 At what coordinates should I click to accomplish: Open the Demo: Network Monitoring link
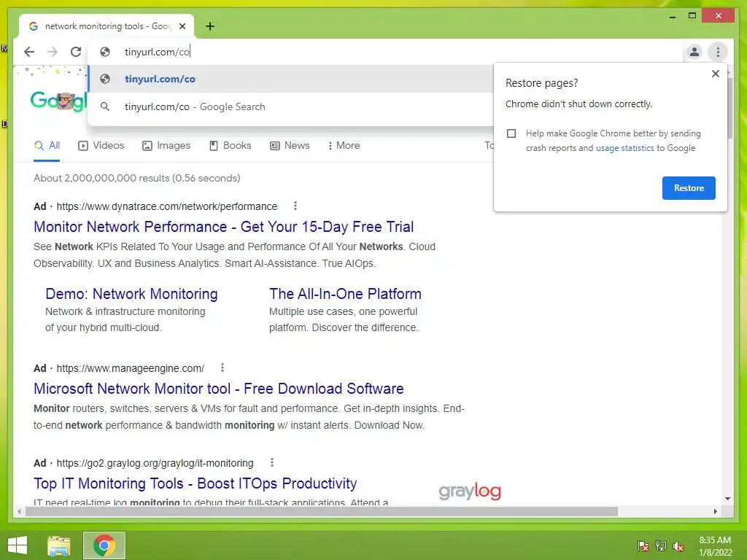131,294
